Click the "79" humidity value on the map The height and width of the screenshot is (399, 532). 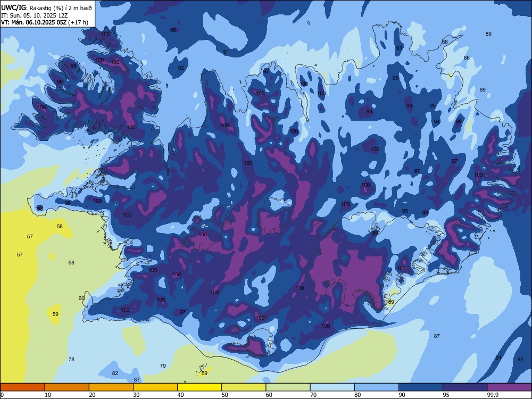(163, 366)
